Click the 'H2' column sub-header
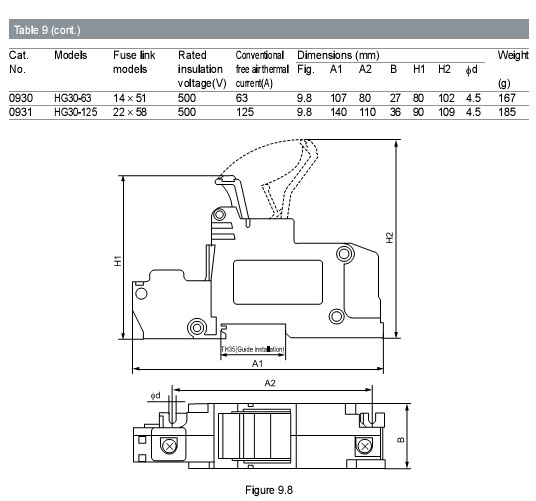 point(444,69)
